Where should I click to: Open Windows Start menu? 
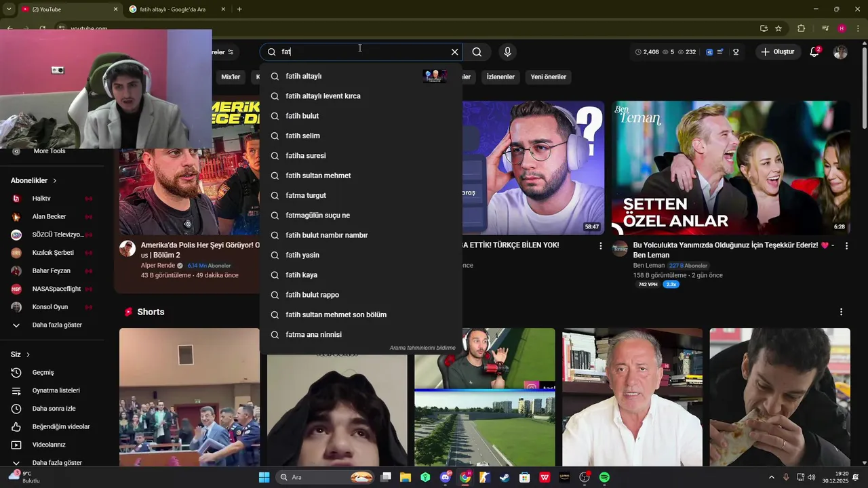point(264,477)
